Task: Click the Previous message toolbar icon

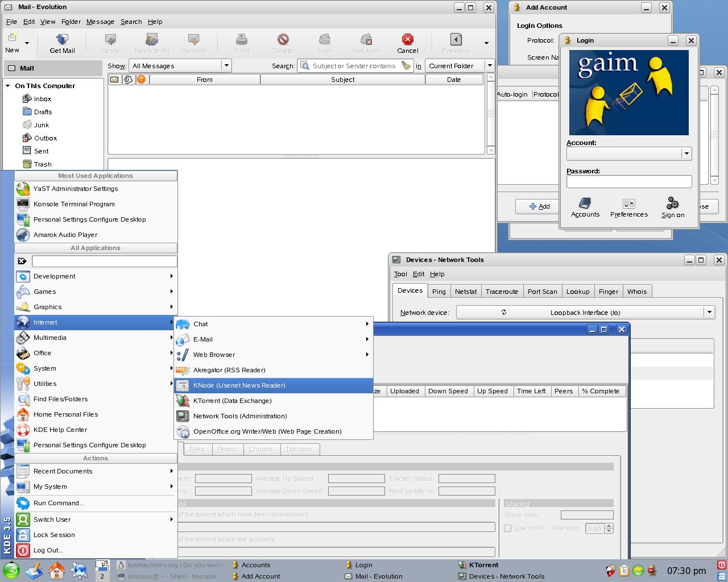Action: point(456,39)
